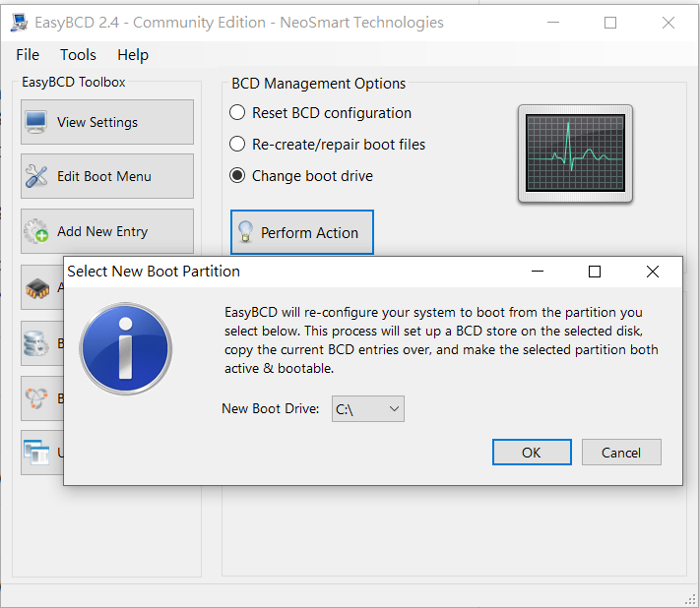Click the blue information icon in the dialog
700x608 pixels.
coord(126,349)
